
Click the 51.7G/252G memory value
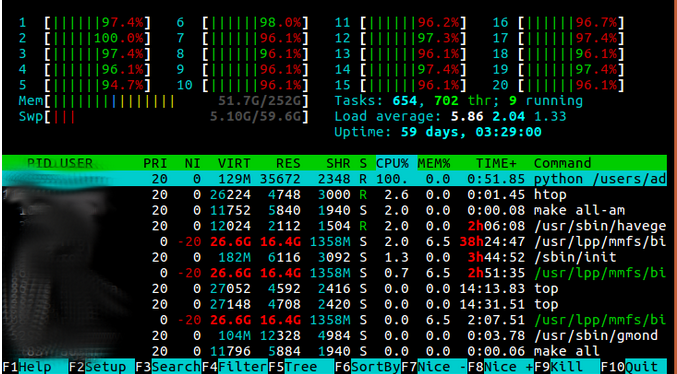[259, 101]
